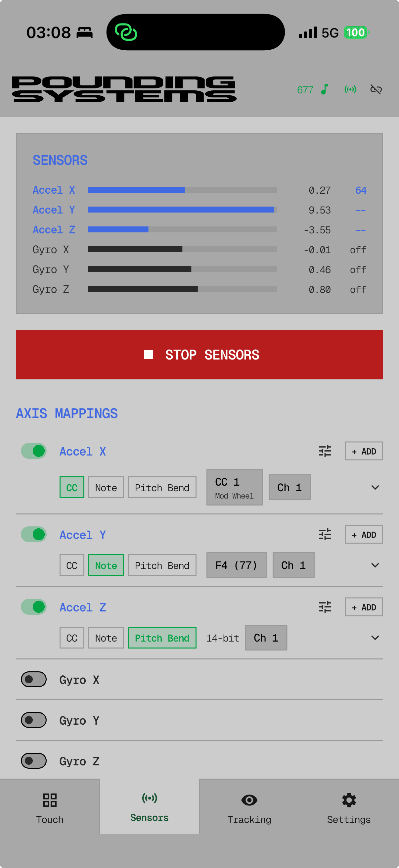Viewport: 399px width, 868px height.
Task: Open the Accel Z pitch bend chevron
Action: tap(375, 638)
